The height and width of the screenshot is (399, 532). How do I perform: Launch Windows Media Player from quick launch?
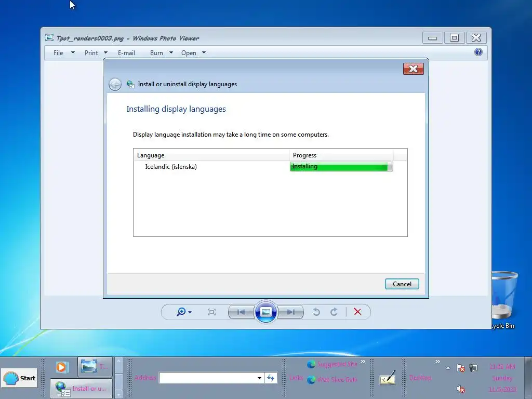tap(61, 367)
